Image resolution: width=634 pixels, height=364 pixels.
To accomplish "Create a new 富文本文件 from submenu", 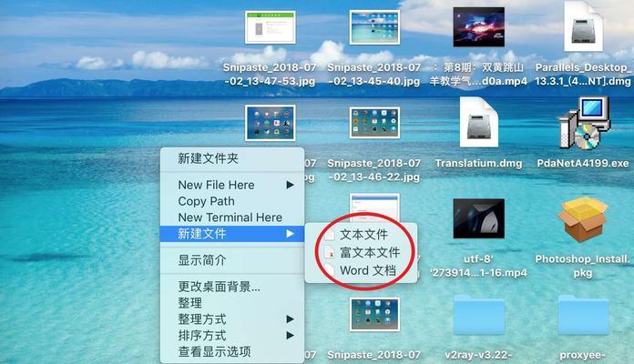I will pos(369,252).
